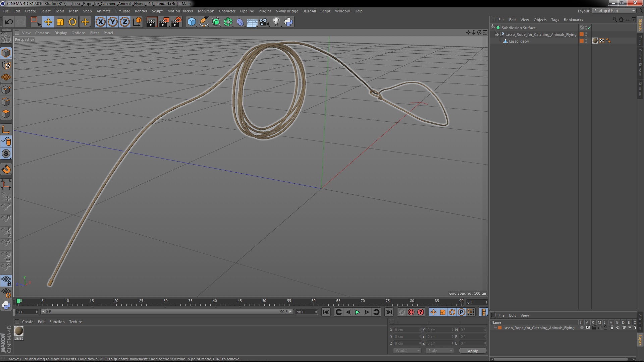Click the Undo arrow icon
Screen dimensions: 644x362
click(x=9, y=22)
